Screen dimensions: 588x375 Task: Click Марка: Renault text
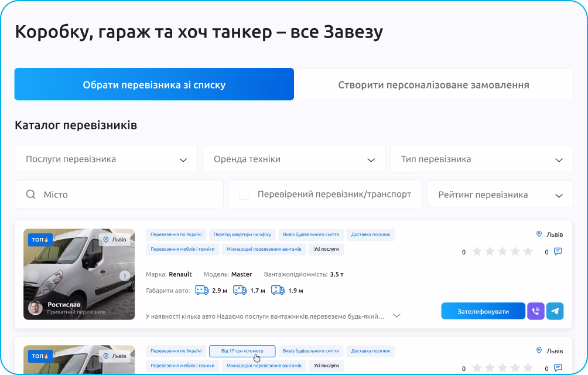169,274
